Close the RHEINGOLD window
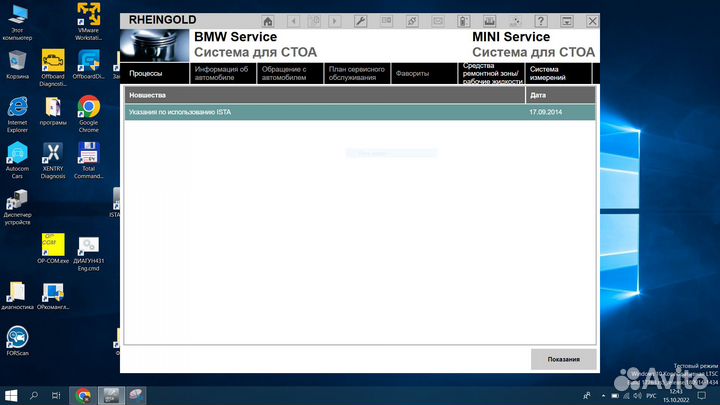The height and width of the screenshot is (405, 720). [592, 21]
